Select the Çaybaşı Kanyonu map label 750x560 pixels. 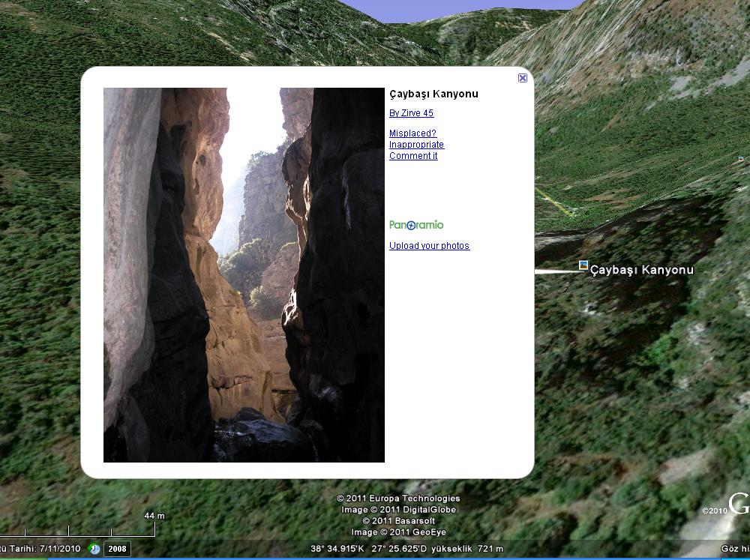click(642, 270)
